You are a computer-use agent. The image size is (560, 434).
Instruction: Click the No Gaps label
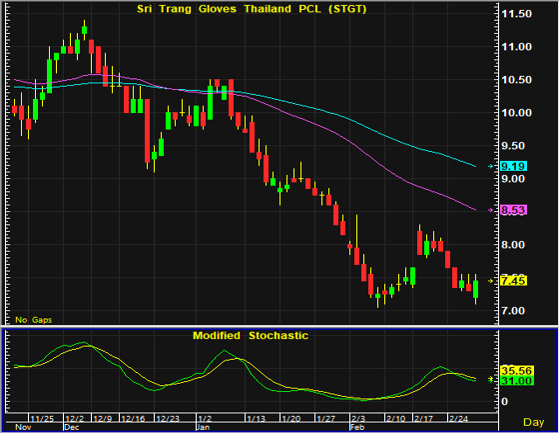click(x=34, y=320)
